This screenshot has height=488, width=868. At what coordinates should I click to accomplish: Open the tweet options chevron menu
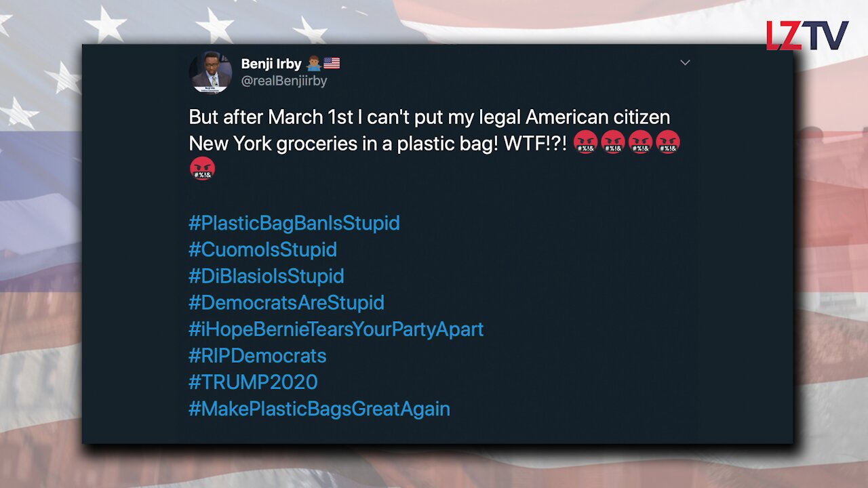685,63
